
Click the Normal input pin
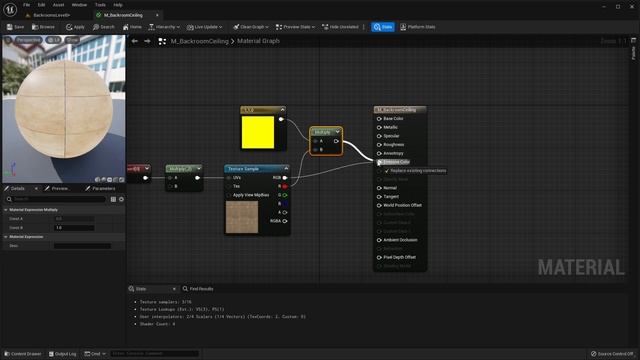pyautogui.click(x=379, y=188)
